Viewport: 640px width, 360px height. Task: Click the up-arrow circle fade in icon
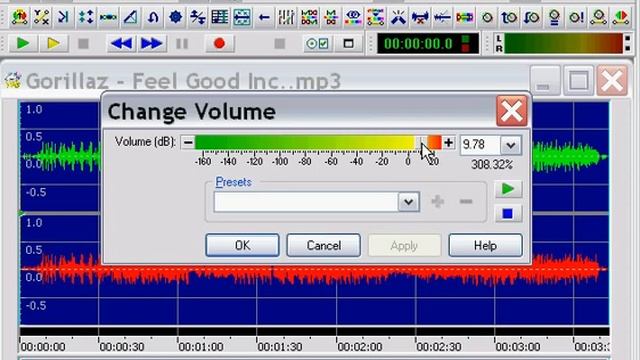[x=509, y=17]
